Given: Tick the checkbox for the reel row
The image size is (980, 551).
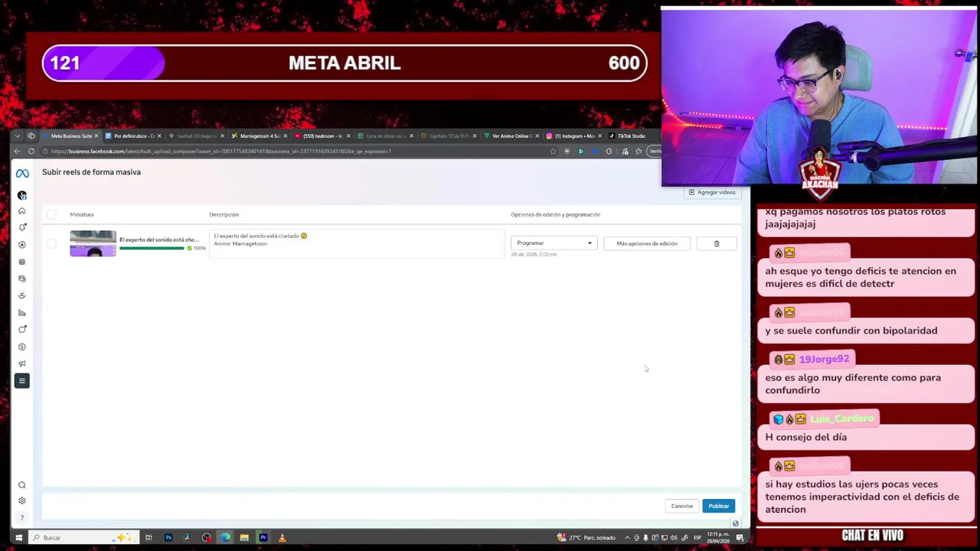Looking at the screenshot, I should pos(51,243).
